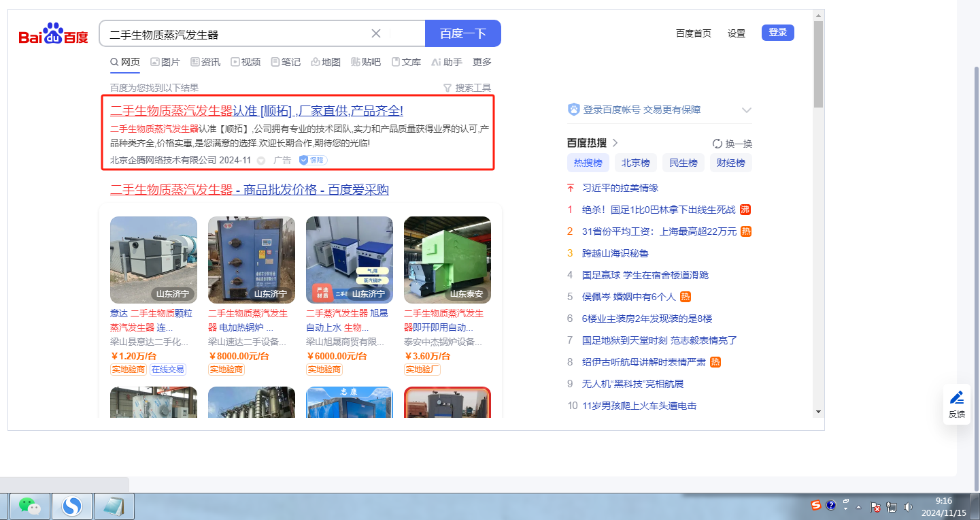Open hot search about 国足1比0巴林

(x=659, y=210)
